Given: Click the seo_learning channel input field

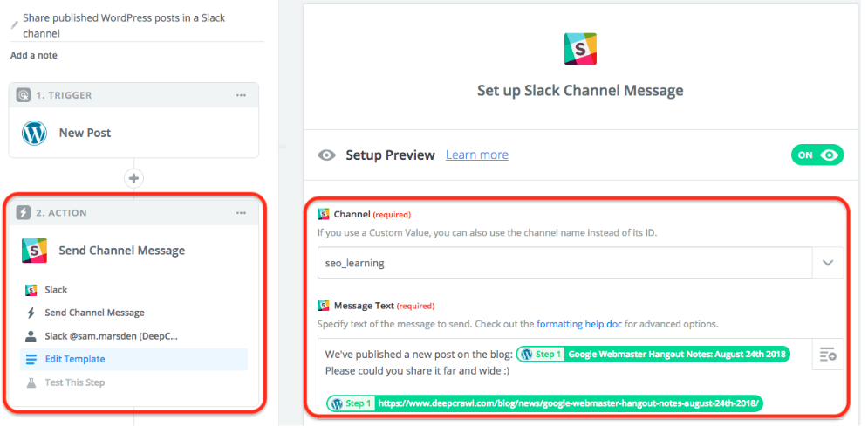Looking at the screenshot, I should tap(564, 263).
